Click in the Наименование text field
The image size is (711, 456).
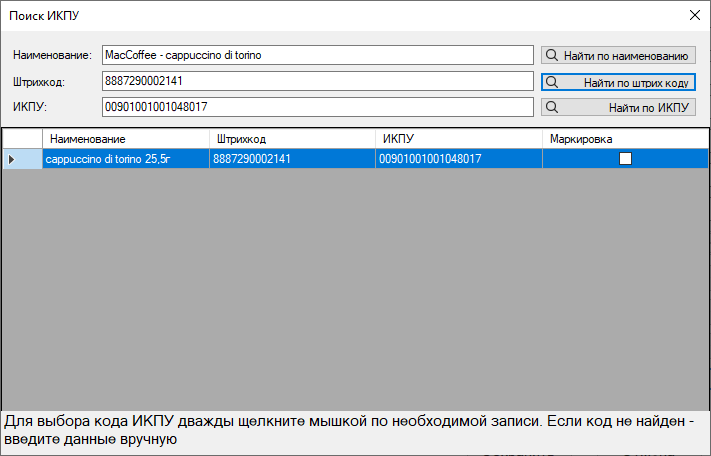[x=317, y=55]
